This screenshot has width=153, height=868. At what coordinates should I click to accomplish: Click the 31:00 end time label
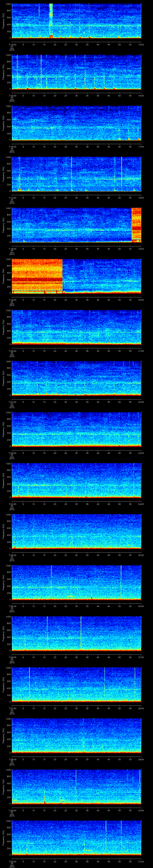[x=141, y=861]
